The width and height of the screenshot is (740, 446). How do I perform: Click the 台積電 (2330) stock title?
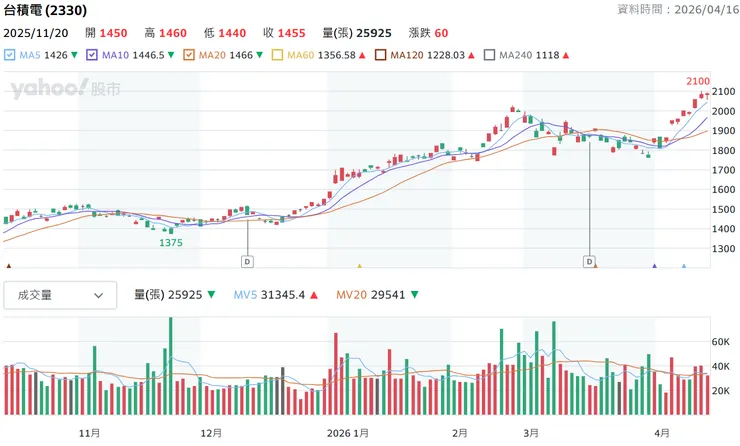point(45,10)
